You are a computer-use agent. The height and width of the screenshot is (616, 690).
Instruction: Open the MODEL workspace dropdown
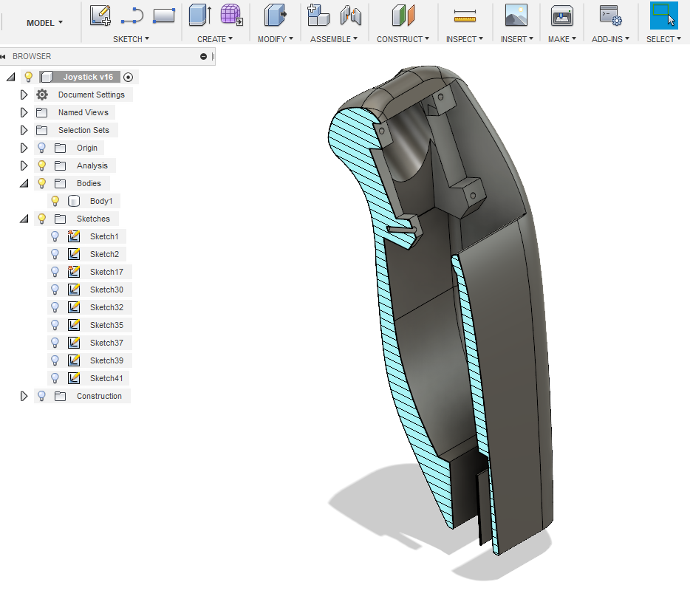[44, 23]
